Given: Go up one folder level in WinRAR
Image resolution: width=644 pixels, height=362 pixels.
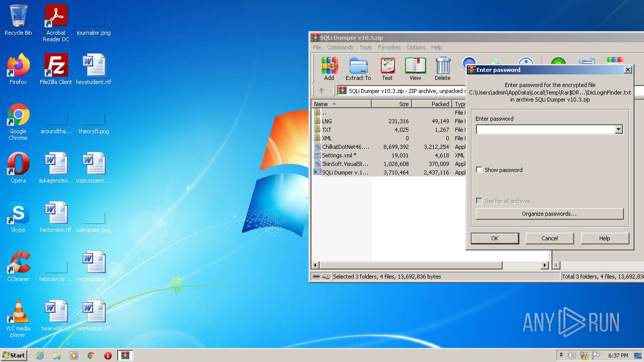Looking at the screenshot, I should pos(321,90).
